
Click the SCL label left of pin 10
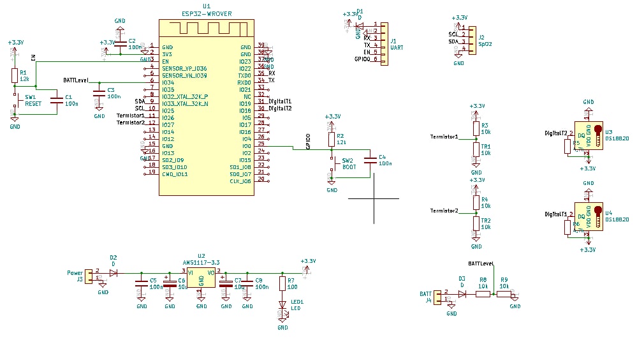pos(140,108)
